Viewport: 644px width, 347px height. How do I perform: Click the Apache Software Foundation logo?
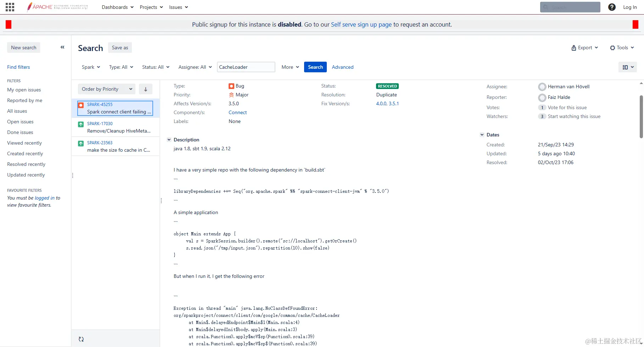[x=57, y=7]
